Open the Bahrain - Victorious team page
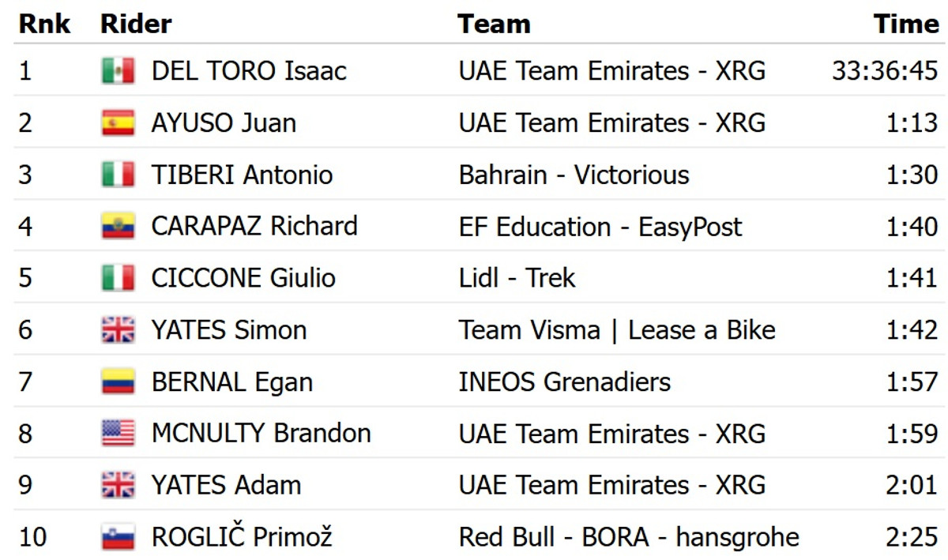Screen dimensions: 948x560 [574, 175]
